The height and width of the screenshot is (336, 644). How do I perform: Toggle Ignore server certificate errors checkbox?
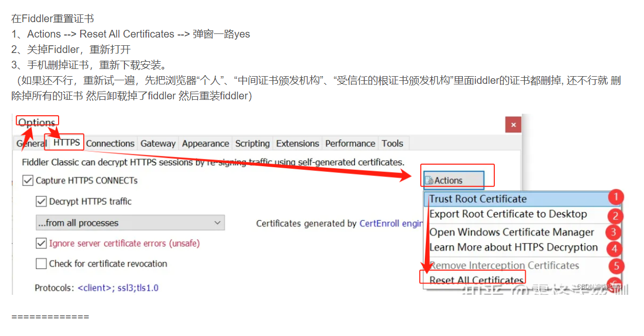pos(41,243)
